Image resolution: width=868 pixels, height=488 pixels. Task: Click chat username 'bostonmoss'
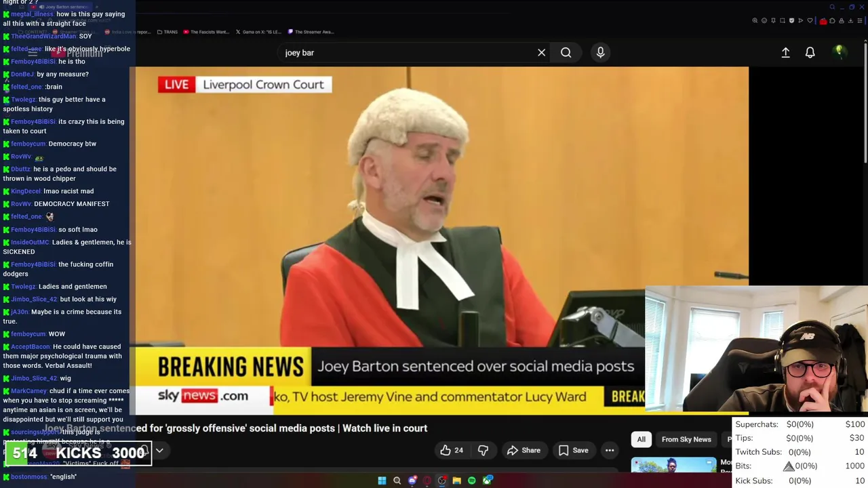point(28,476)
